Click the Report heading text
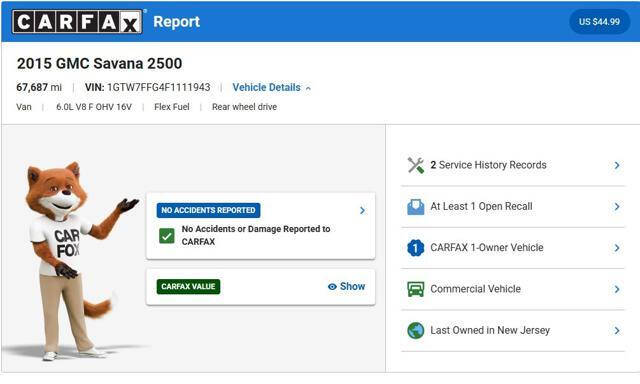 176,22
